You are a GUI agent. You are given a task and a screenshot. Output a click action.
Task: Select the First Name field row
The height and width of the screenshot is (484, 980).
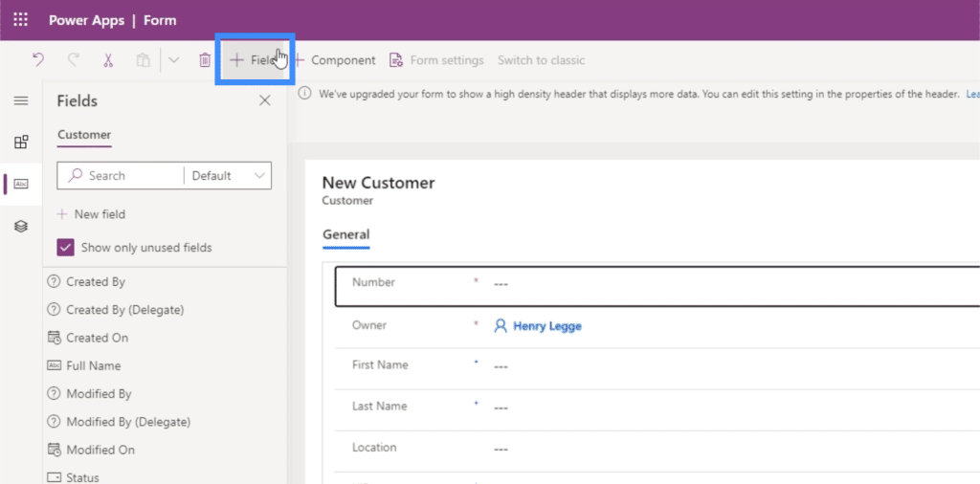click(x=657, y=368)
